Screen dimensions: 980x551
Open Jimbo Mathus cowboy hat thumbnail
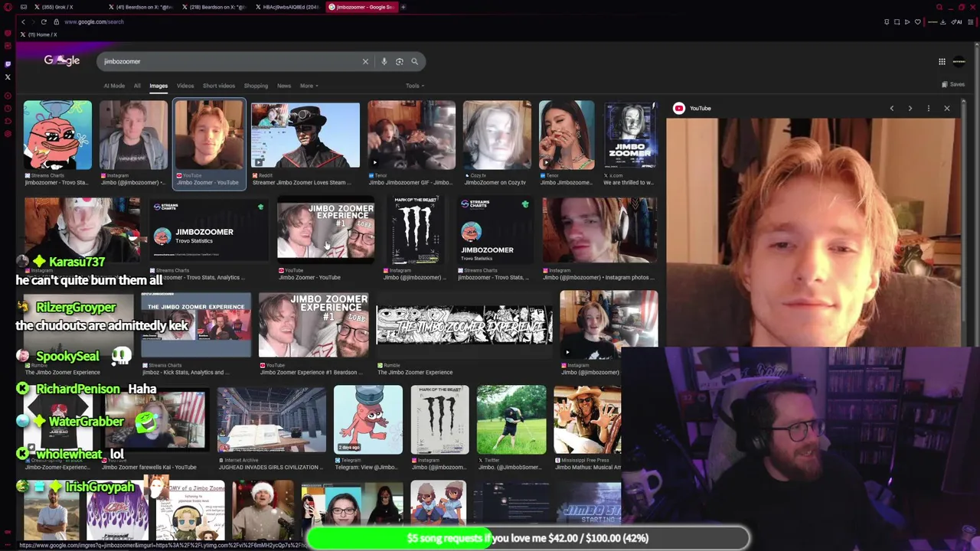tap(587, 419)
